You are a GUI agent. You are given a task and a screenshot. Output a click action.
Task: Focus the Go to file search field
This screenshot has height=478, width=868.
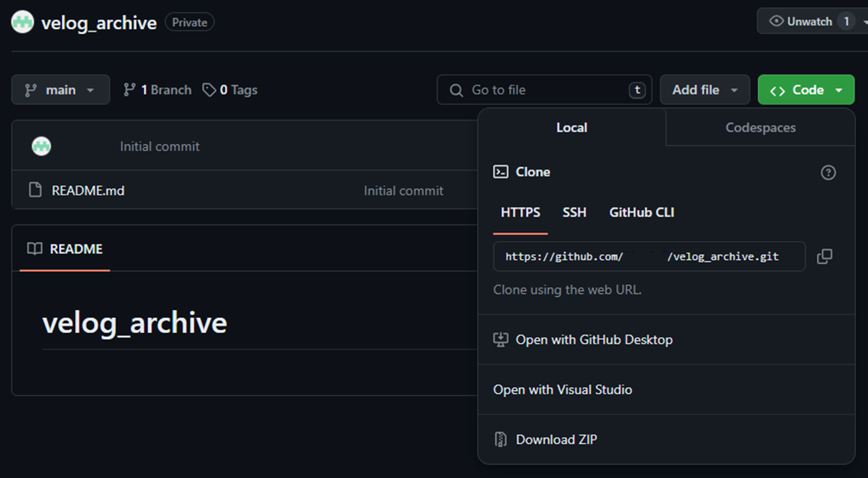pos(544,90)
